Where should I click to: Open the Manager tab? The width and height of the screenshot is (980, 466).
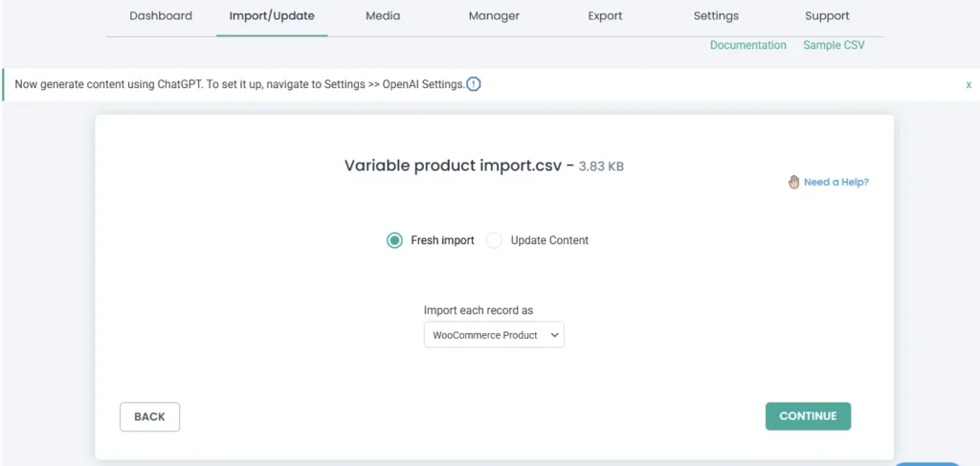pos(494,16)
